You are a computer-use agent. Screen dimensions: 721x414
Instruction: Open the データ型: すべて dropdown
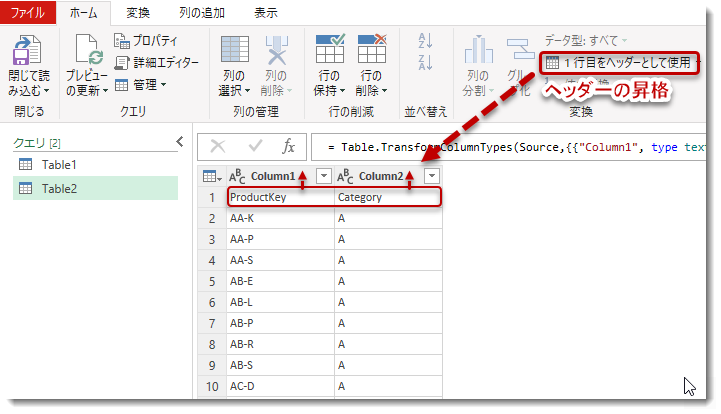pyautogui.click(x=586, y=40)
